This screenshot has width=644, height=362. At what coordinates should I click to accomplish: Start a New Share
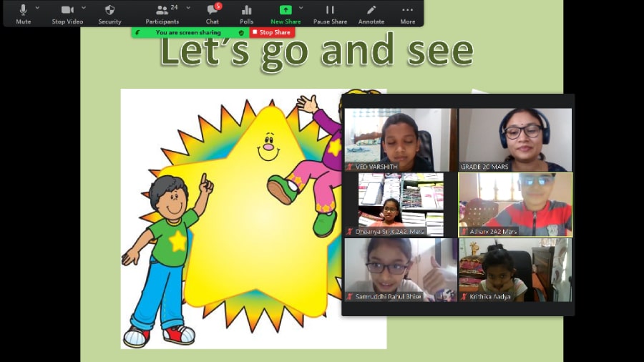coord(286,13)
